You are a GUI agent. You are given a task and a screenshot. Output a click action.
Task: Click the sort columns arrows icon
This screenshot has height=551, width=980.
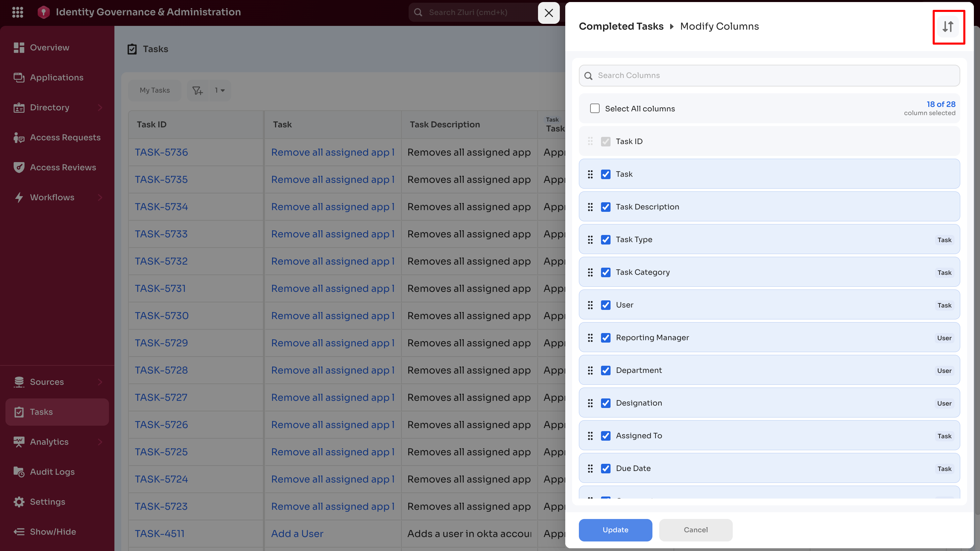click(x=948, y=27)
